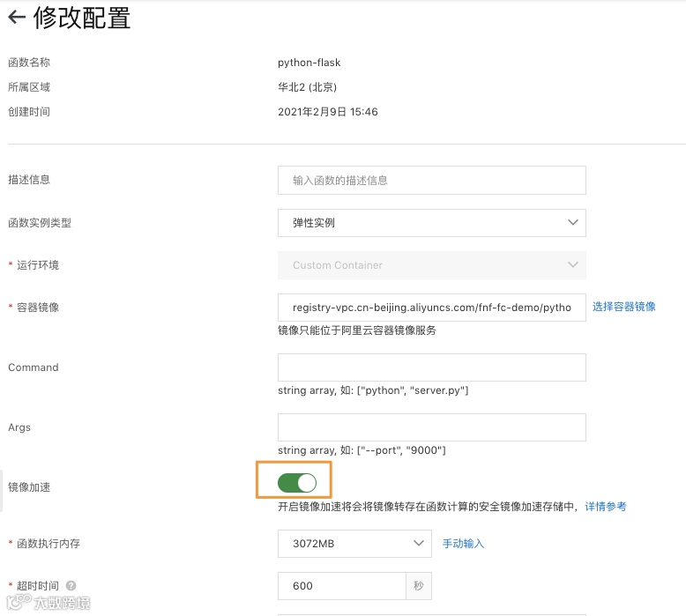Image resolution: width=686 pixels, height=616 pixels.
Task: Click the disabled 运行环境 Custom Container dropdown
Action: (432, 265)
